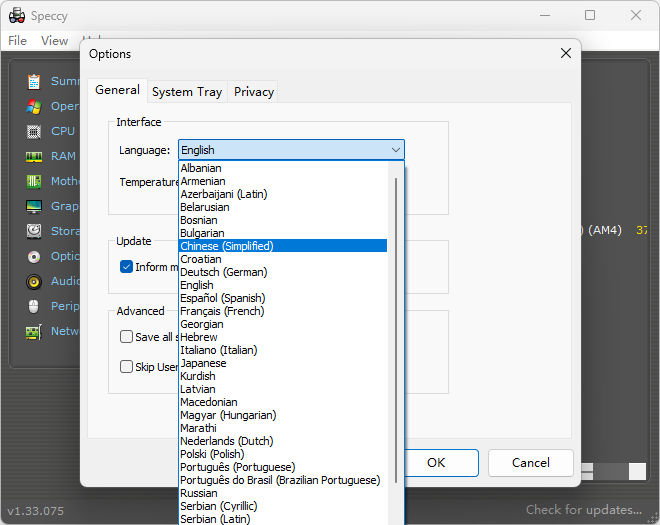Switch to the System Tray tab
The width and height of the screenshot is (660, 525).
[187, 91]
